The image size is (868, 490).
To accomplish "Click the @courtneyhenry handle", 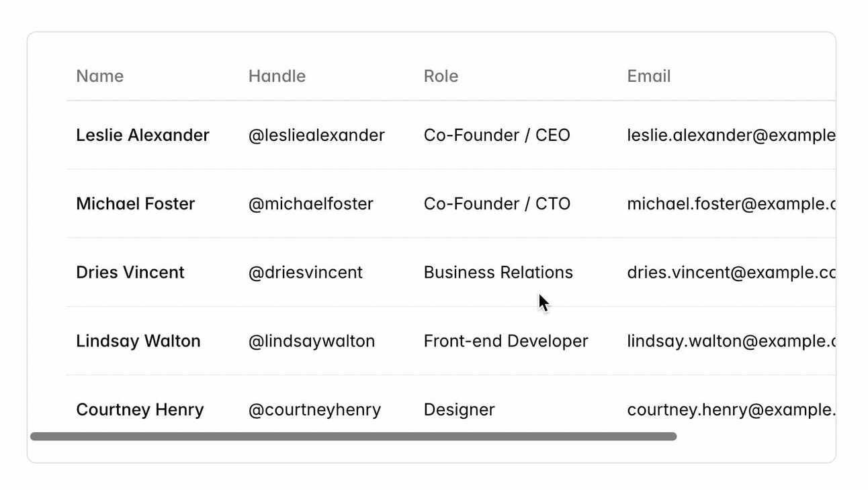I will tap(315, 409).
